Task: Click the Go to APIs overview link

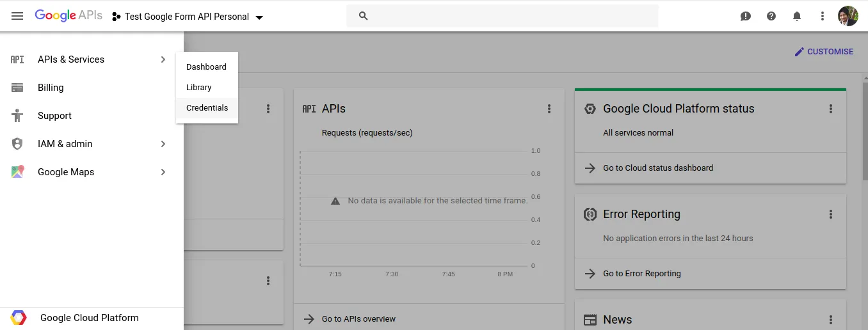Action: click(358, 319)
